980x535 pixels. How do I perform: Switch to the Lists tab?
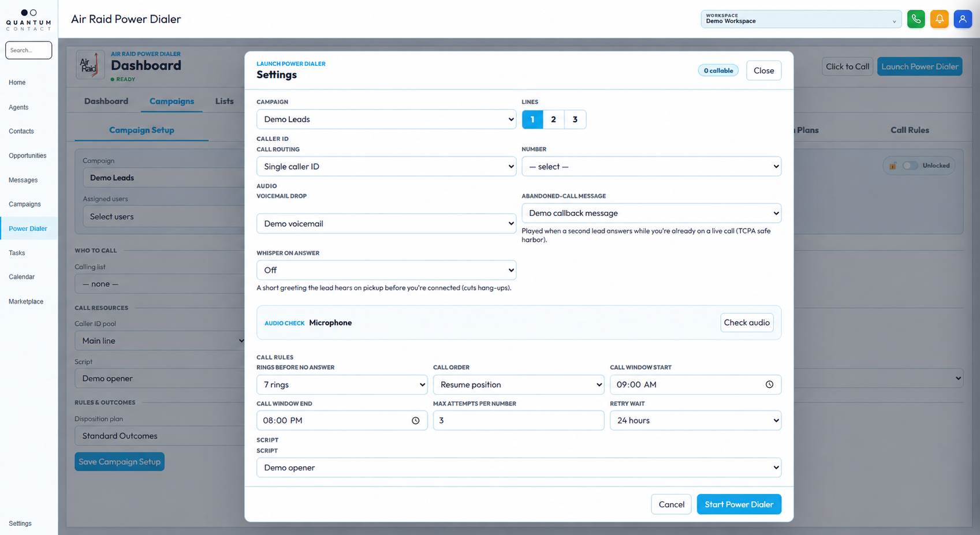coord(225,101)
